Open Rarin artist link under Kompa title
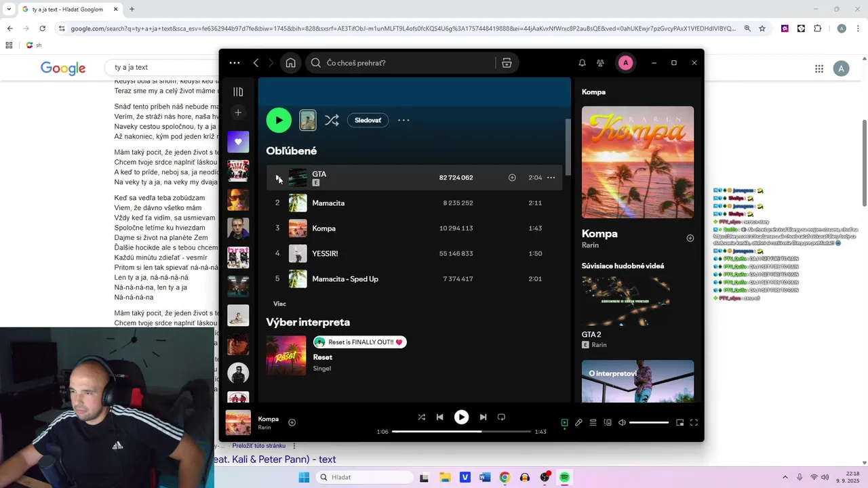 pos(589,245)
